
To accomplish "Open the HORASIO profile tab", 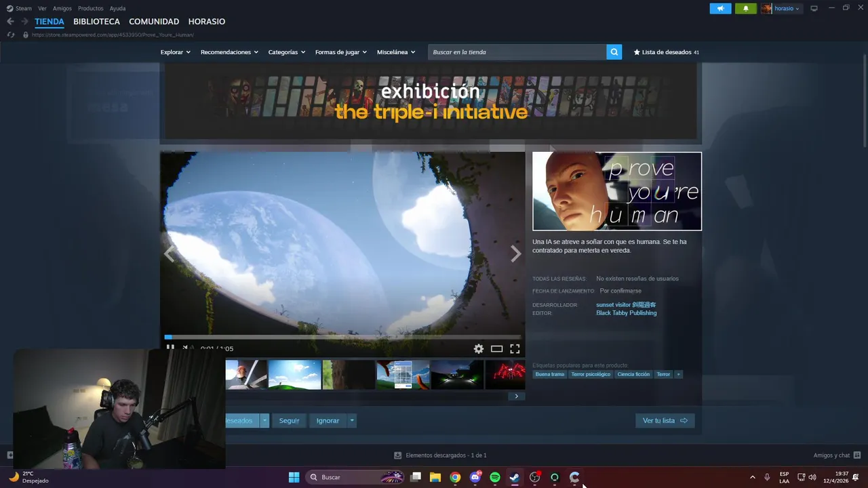I will click(207, 22).
